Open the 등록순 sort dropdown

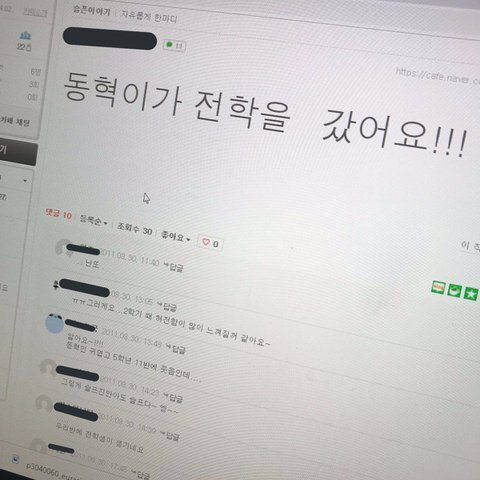click(x=93, y=220)
